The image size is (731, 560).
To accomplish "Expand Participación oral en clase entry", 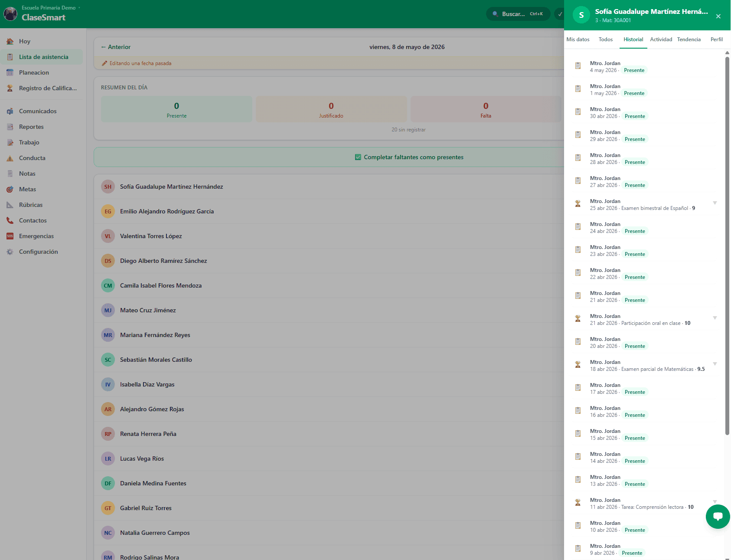I will pos(715,318).
